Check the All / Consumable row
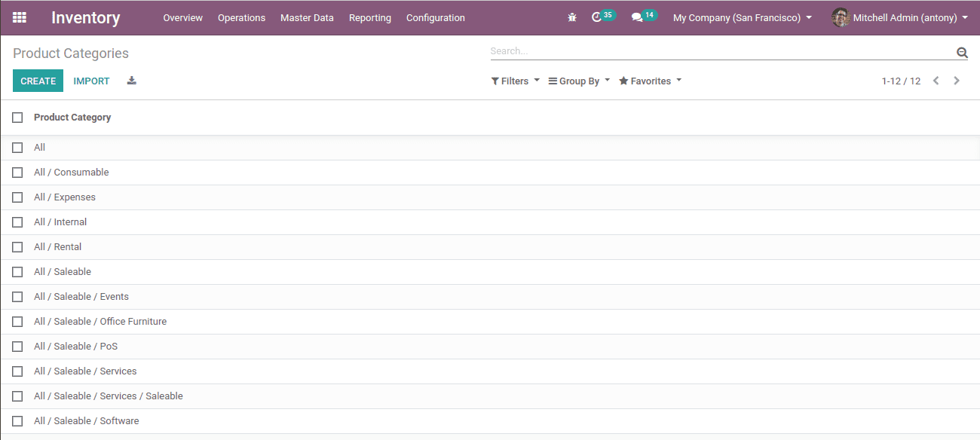980x440 pixels. pos(17,173)
